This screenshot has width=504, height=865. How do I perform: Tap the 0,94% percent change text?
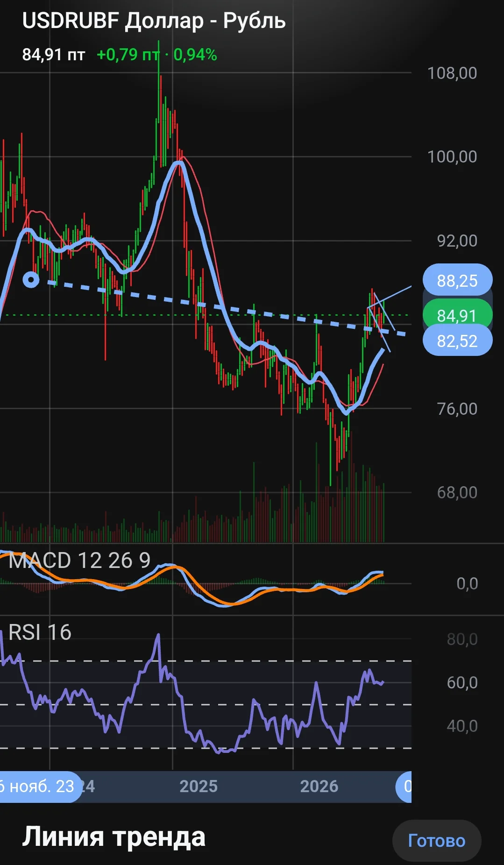[x=195, y=55]
